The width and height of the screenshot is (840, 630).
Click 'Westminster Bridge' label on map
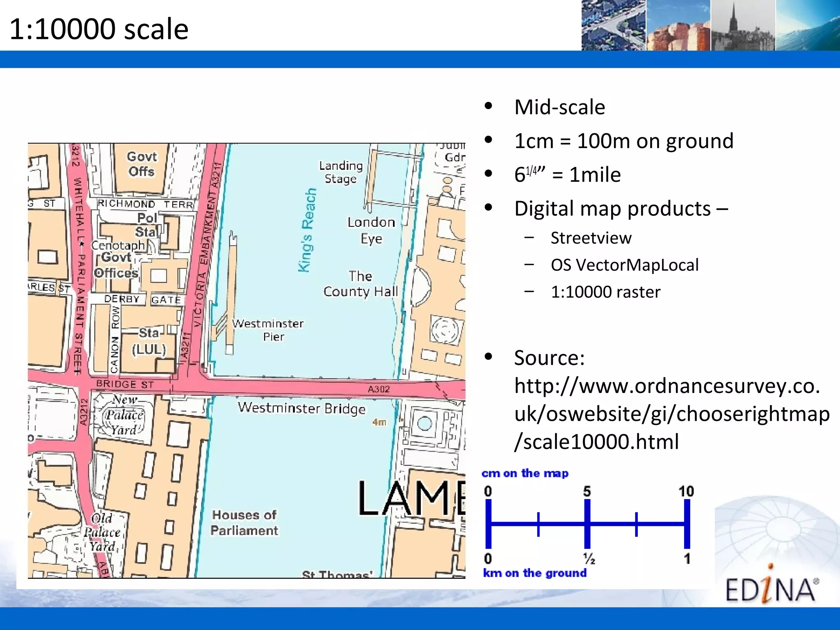point(301,408)
